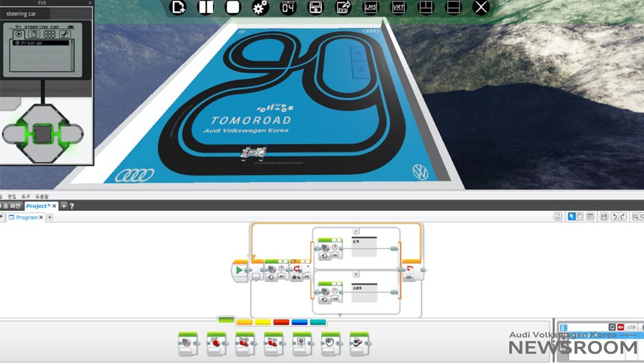Open the EV3 brick settings wrench tab

pyautogui.click(x=64, y=34)
